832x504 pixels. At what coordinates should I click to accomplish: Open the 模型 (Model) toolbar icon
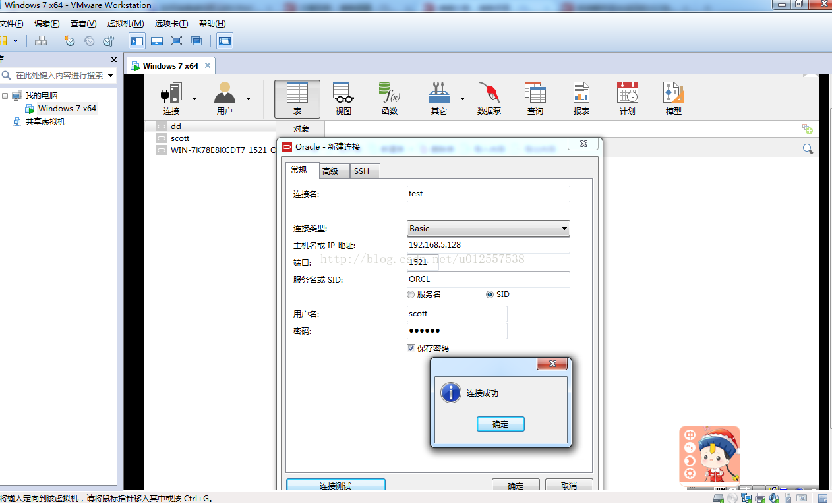[x=673, y=99]
